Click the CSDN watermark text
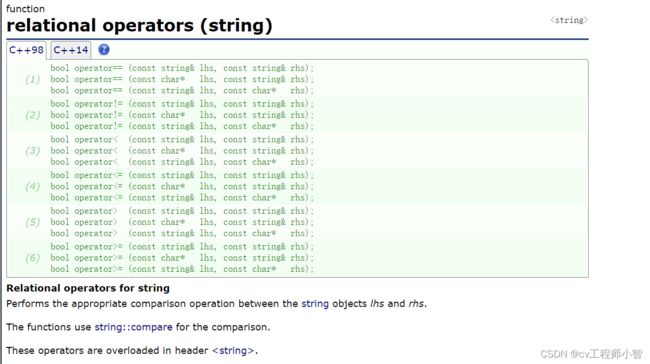Screen dimensions: 650x364 [592, 354]
